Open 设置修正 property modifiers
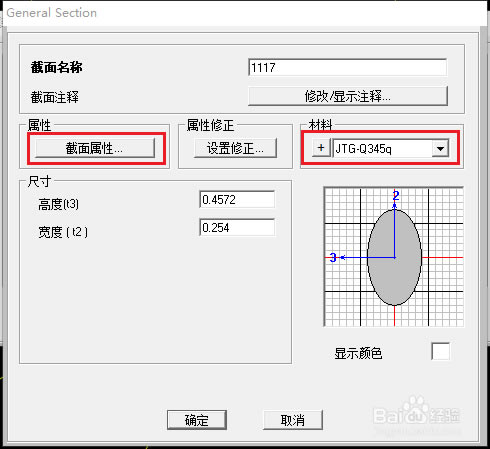Viewport: 490px width, 449px height. click(235, 148)
